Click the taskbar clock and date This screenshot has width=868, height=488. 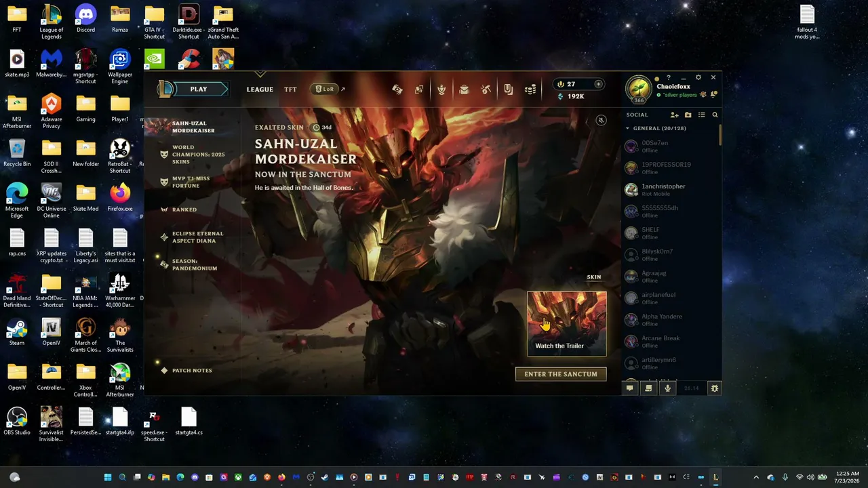847,477
